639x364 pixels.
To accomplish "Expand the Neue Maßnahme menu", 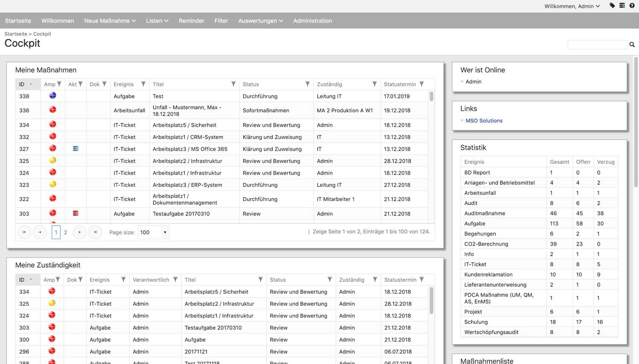I will pos(110,20).
